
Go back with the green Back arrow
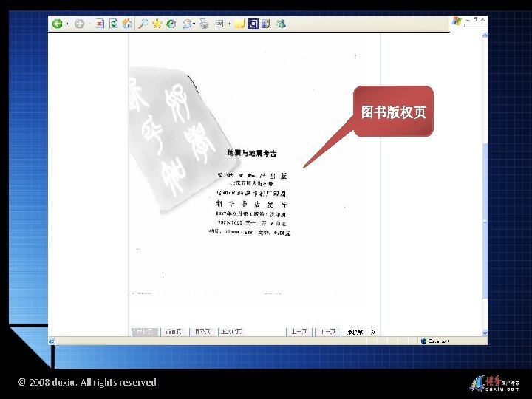click(58, 24)
